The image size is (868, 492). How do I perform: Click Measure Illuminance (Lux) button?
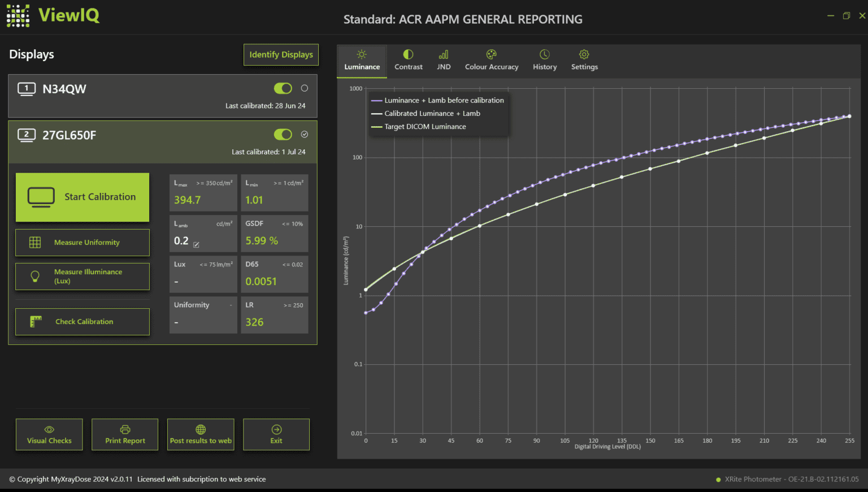pyautogui.click(x=83, y=277)
